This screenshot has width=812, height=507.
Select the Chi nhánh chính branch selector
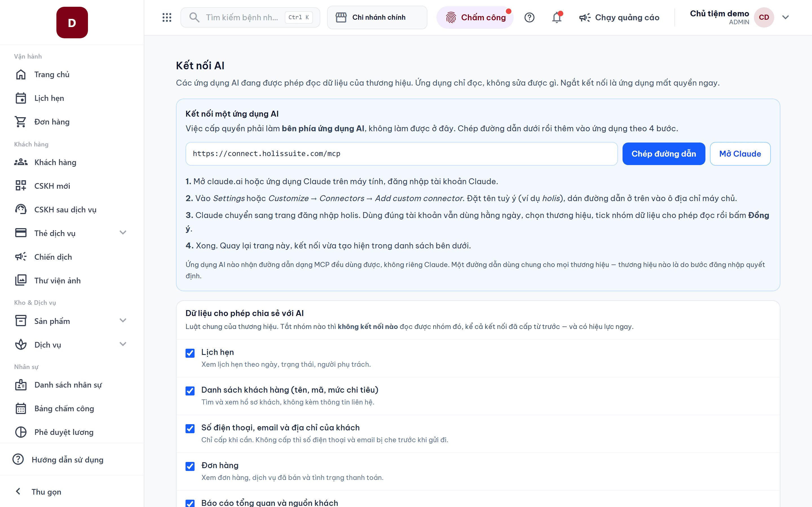pyautogui.click(x=377, y=17)
